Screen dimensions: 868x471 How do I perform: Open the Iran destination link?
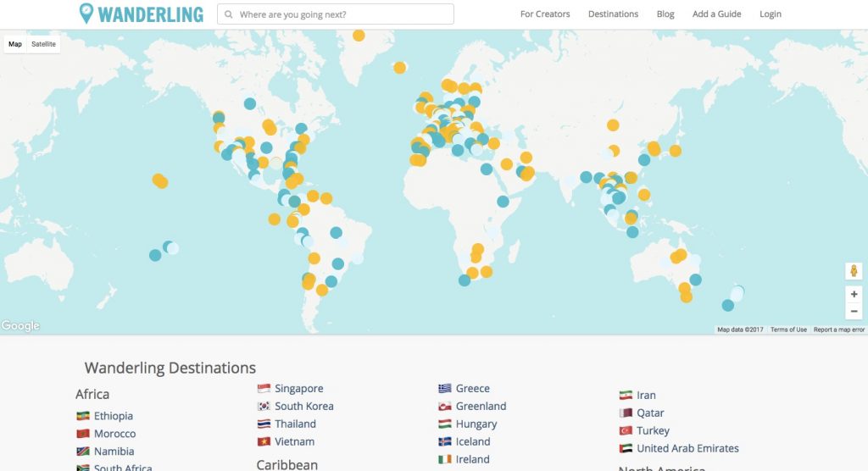click(646, 395)
